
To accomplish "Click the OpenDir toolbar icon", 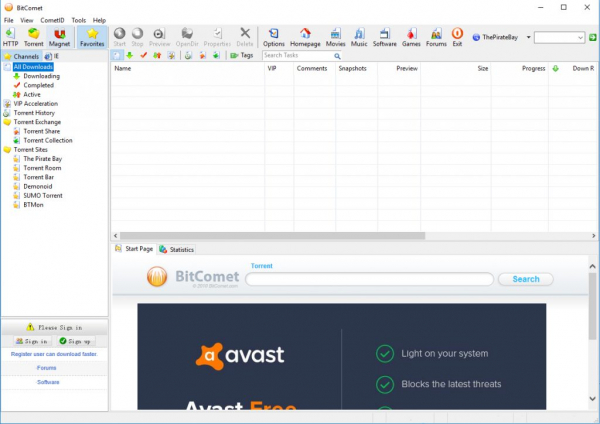I will click(x=187, y=37).
